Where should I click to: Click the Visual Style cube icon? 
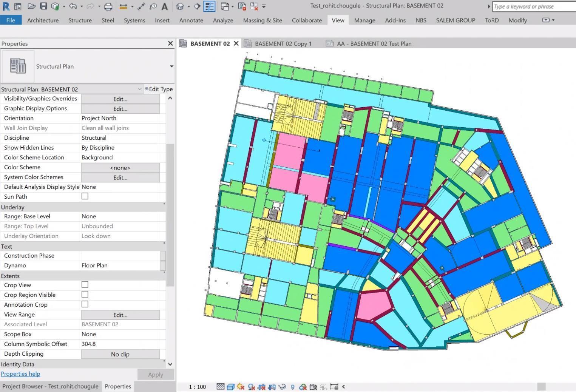click(230, 387)
